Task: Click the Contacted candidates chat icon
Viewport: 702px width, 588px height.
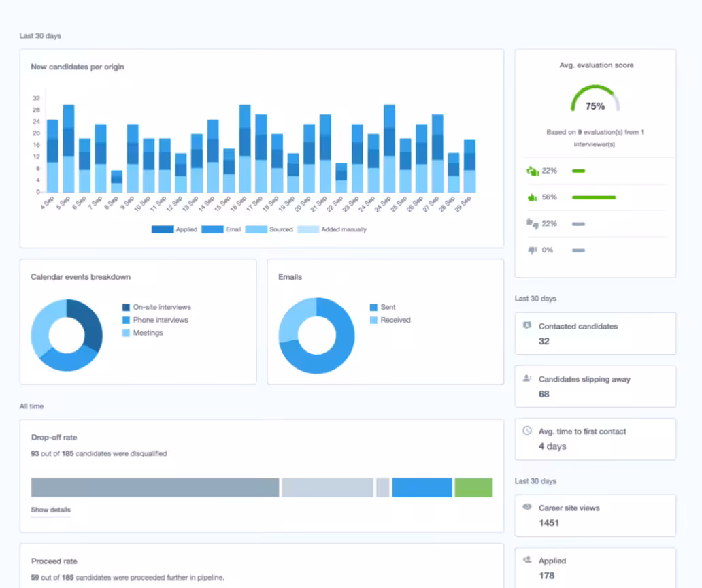Action: click(527, 325)
